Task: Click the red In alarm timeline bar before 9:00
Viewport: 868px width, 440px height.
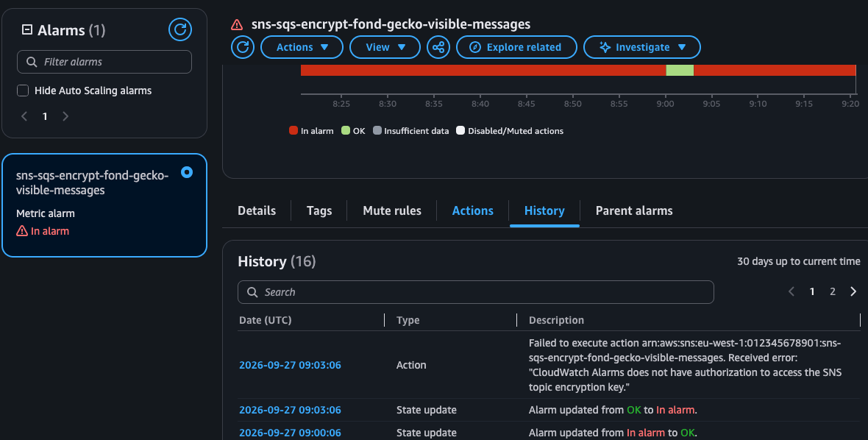Action: tap(483, 71)
